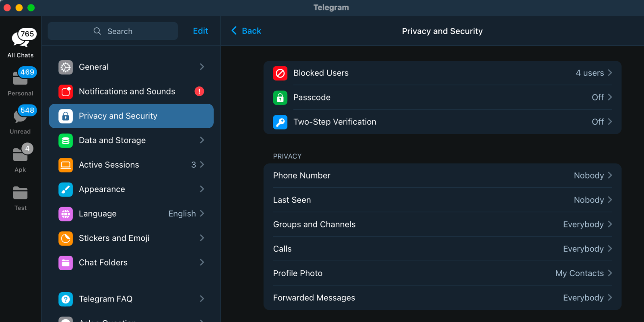Open Last Seen privacy row
Image resolution: width=644 pixels, height=322 pixels.
442,200
